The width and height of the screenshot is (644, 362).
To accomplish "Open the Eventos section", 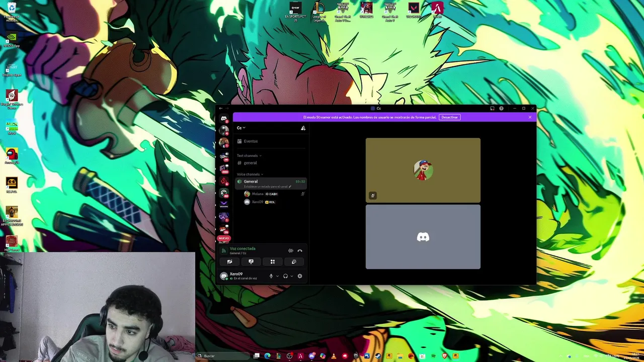I will [272, 141].
